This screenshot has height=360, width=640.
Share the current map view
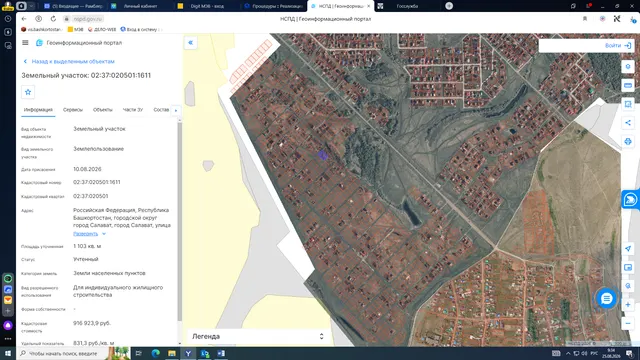628,123
